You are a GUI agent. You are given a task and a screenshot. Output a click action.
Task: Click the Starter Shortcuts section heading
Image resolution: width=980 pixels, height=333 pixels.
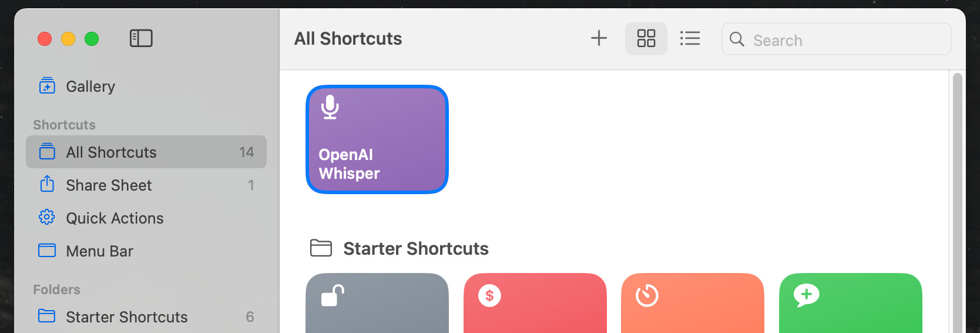tap(415, 249)
